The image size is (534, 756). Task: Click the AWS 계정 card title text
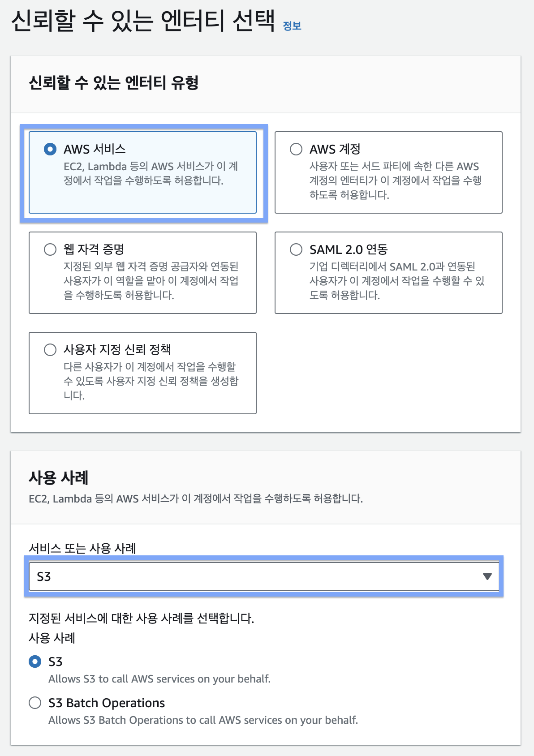tap(335, 149)
